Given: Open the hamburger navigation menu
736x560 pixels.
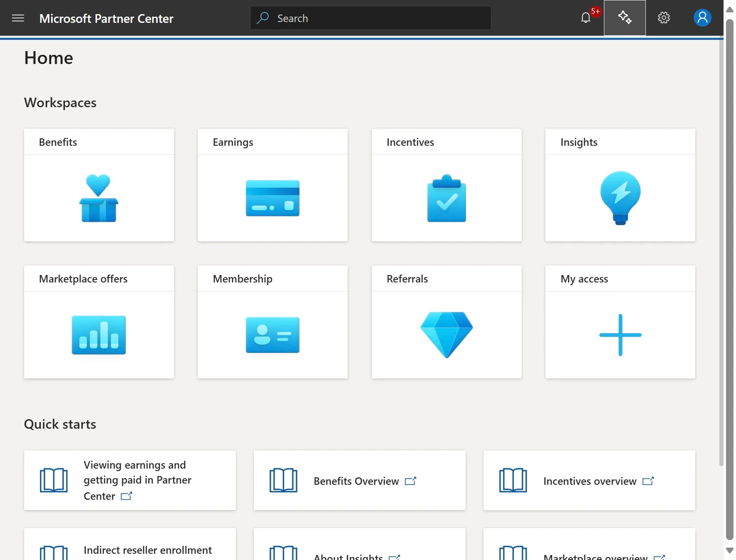Looking at the screenshot, I should point(18,18).
